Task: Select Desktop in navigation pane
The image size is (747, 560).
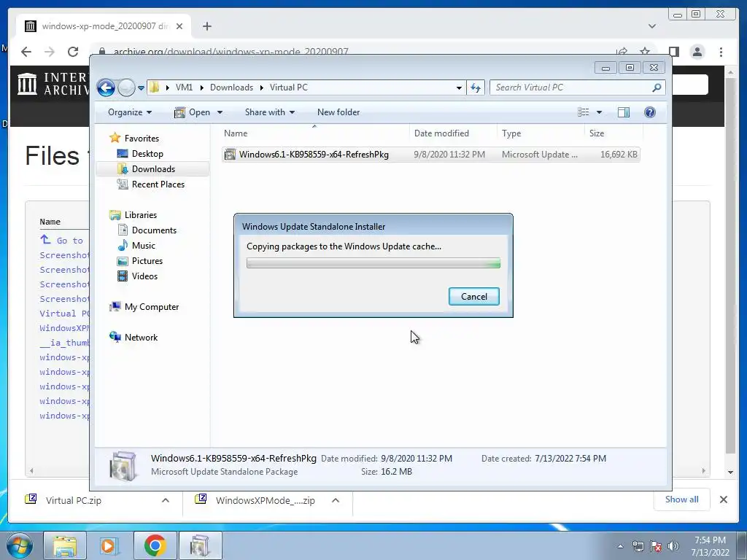Action: tap(147, 153)
